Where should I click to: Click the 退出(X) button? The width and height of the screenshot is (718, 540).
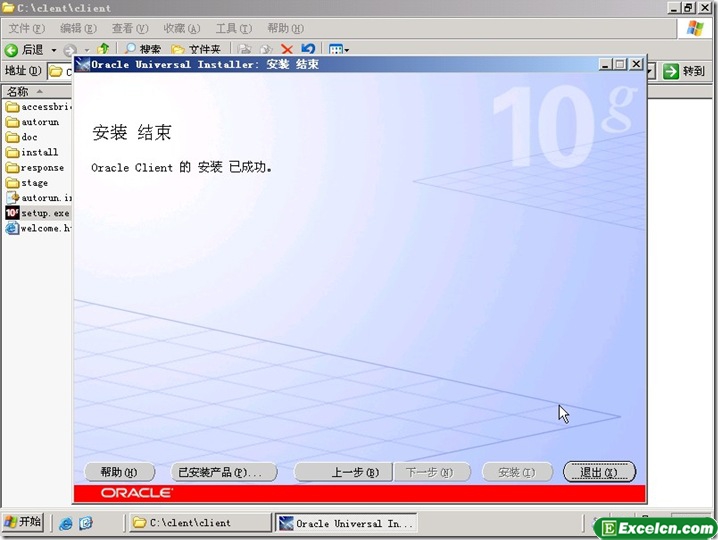click(x=599, y=472)
